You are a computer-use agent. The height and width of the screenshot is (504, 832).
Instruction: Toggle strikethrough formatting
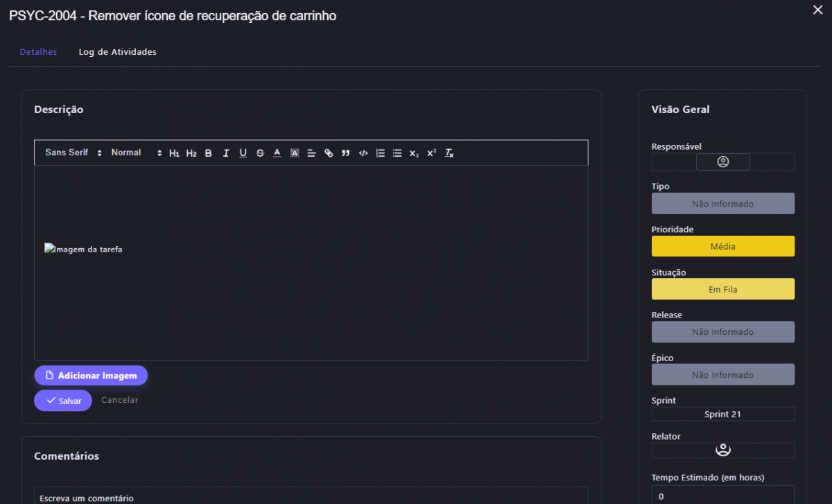pyautogui.click(x=260, y=153)
